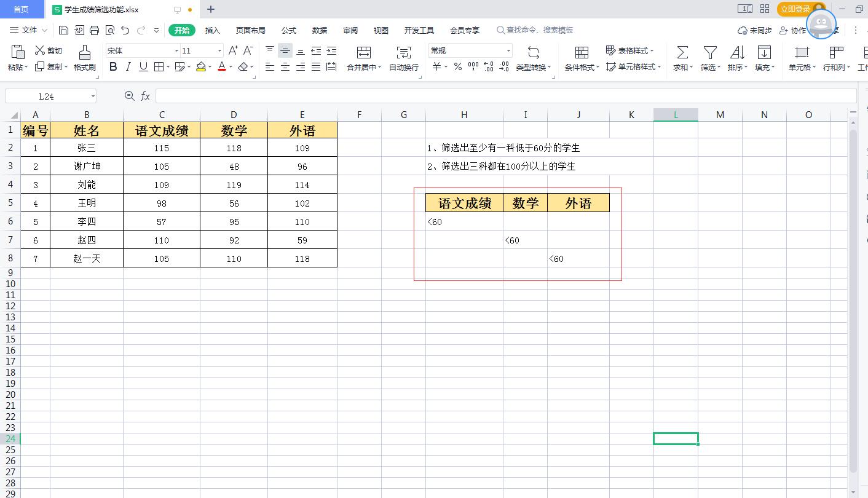Viewport: 868px width, 498px height.
Task: Open Print Preview from quick toolbar
Action: (x=110, y=30)
